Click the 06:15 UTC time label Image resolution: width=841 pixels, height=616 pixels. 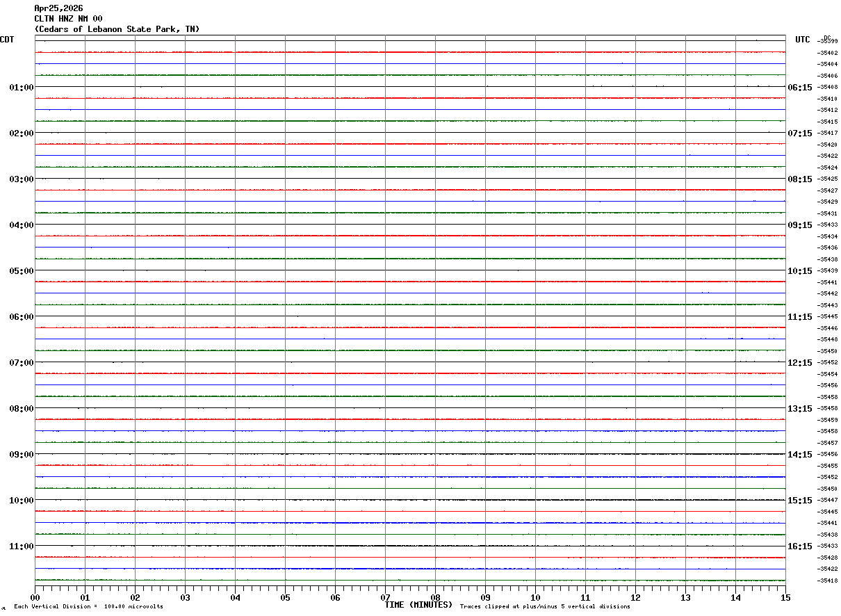point(799,87)
